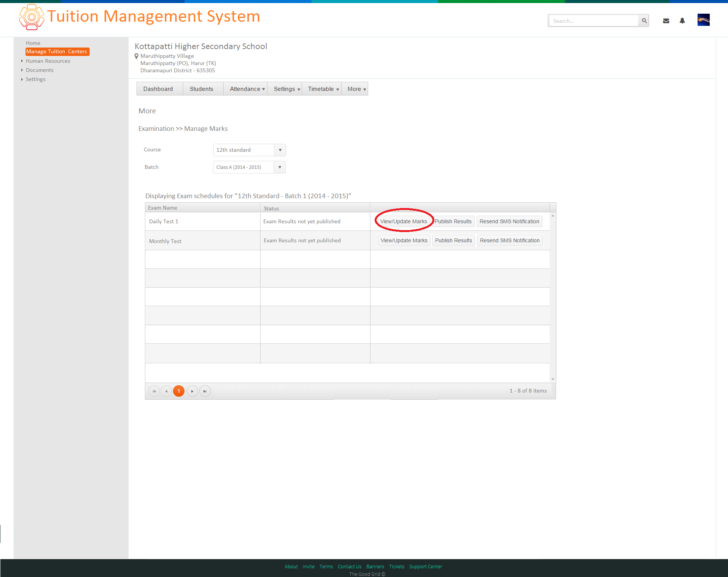Open the More dropdown menu
Viewport: 728px width, 577px height.
[354, 89]
